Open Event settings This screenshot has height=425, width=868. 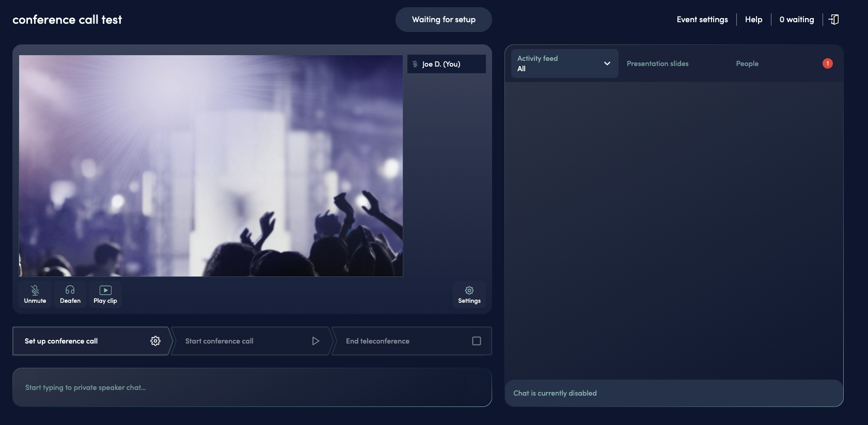[702, 20]
